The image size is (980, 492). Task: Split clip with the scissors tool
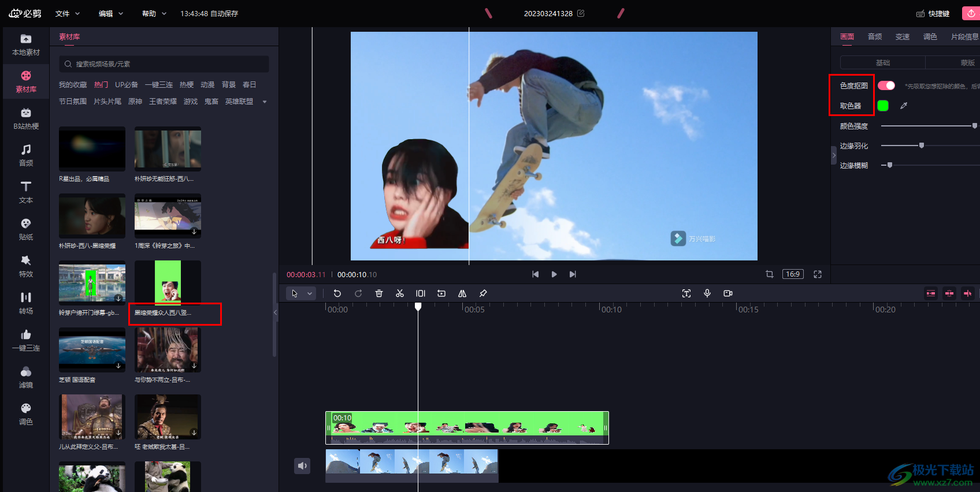[x=400, y=293]
